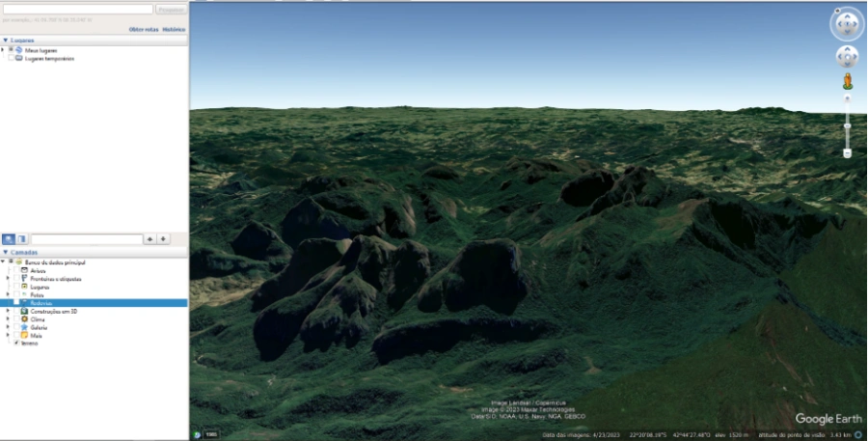Click the Move joystick up arrow
This screenshot has height=441, width=868.
[847, 50]
